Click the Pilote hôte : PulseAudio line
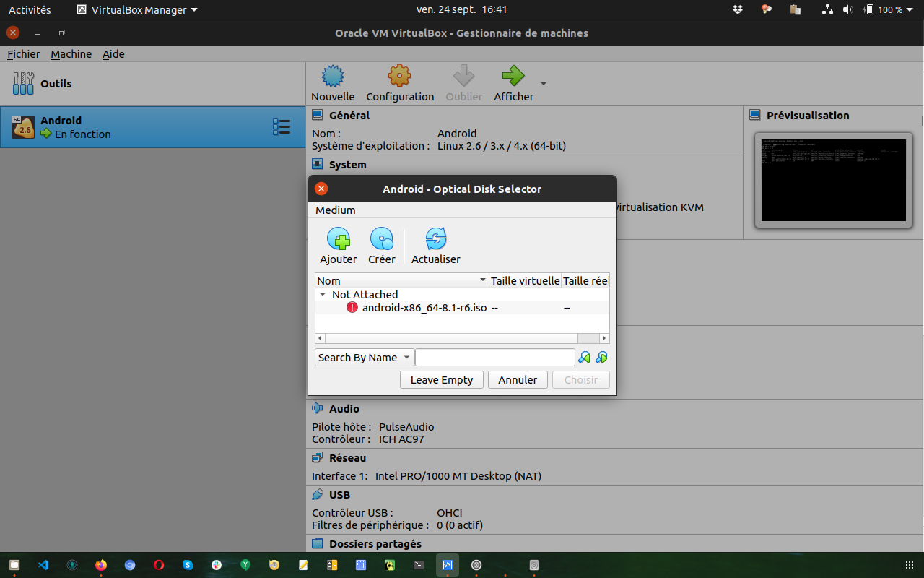Image resolution: width=924 pixels, height=578 pixels. [373, 427]
